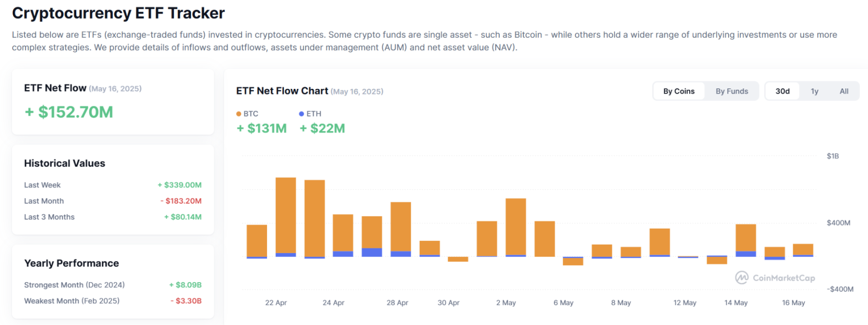Click the blue ETH legend dot

(301, 114)
